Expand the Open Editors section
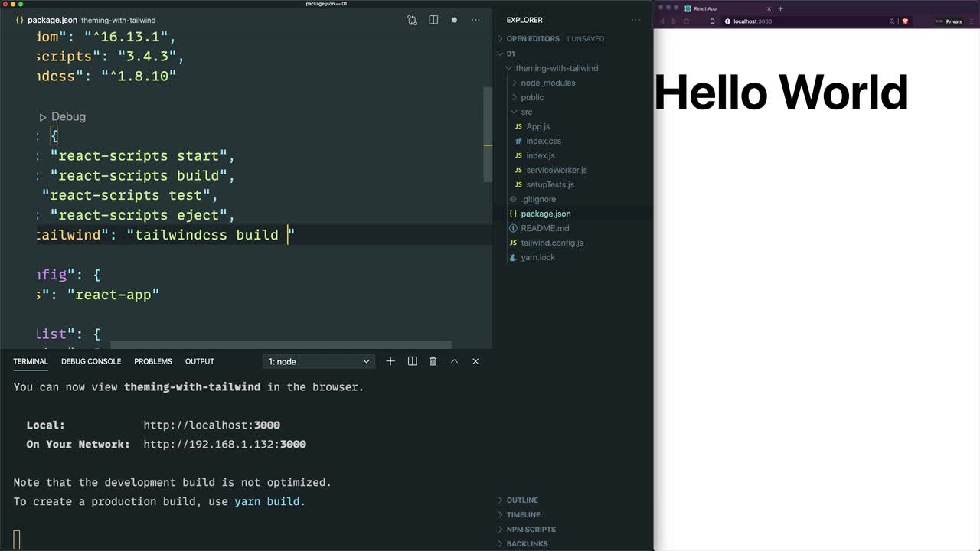The image size is (980, 551). pos(533,38)
